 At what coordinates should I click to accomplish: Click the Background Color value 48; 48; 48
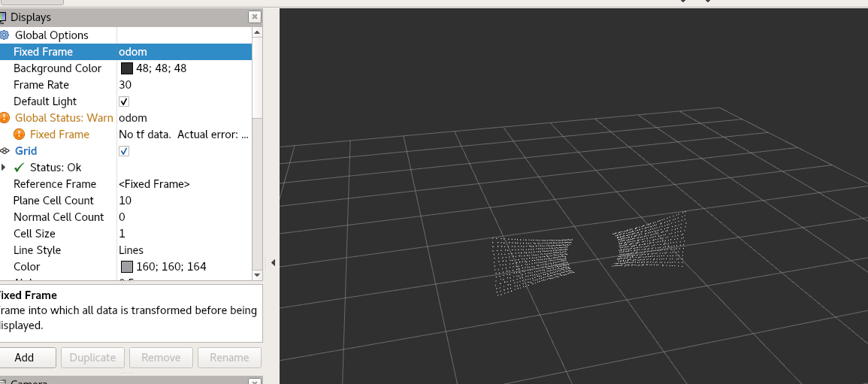pos(161,68)
